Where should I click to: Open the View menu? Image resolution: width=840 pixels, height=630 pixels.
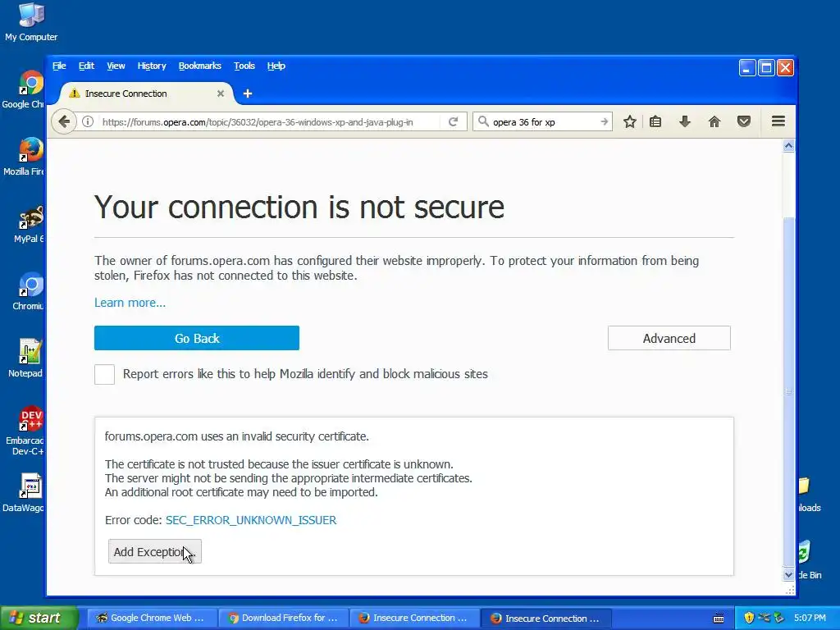click(x=116, y=66)
